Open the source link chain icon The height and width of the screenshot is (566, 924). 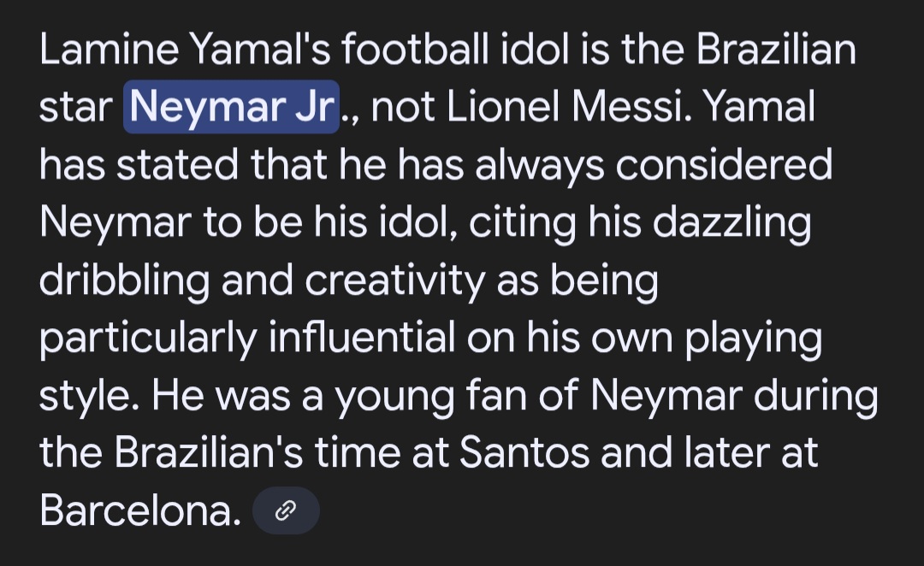tap(286, 510)
